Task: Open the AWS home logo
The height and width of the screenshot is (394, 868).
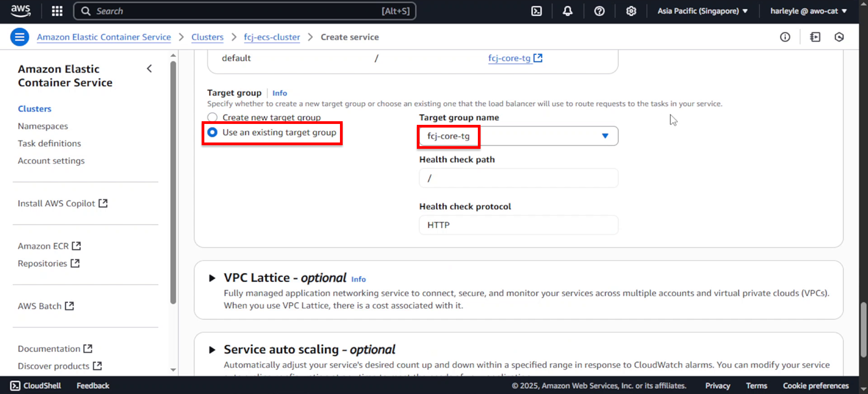Action: click(x=21, y=11)
